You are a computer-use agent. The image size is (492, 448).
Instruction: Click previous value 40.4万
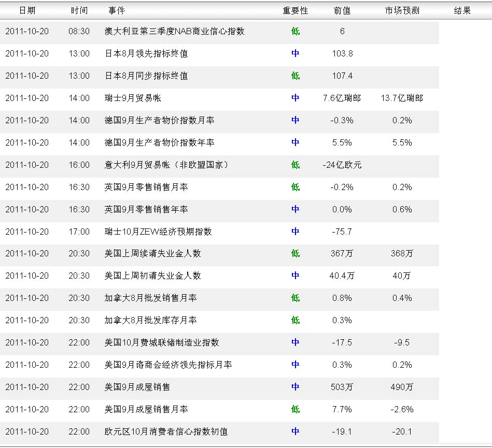[342, 276]
